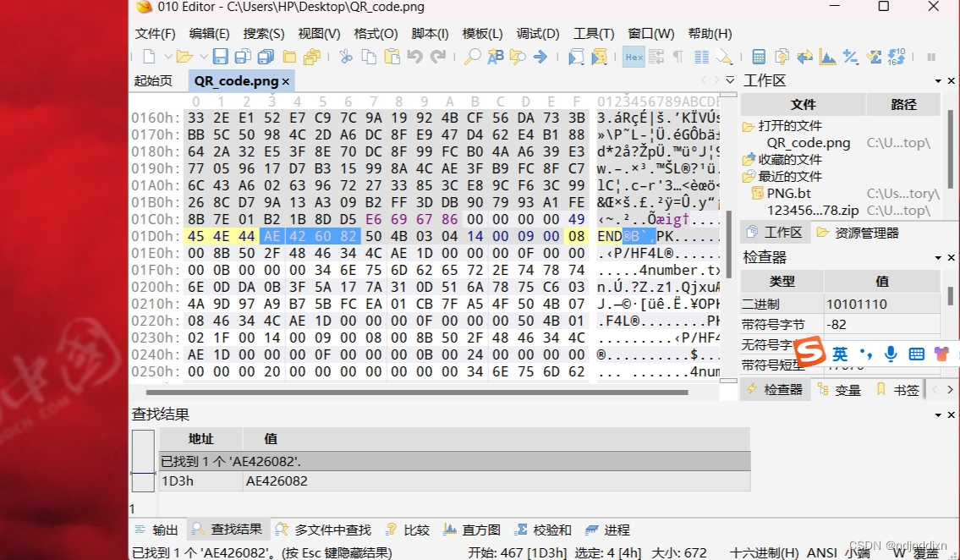Click the Find in Files icon

pyautogui.click(x=518, y=57)
